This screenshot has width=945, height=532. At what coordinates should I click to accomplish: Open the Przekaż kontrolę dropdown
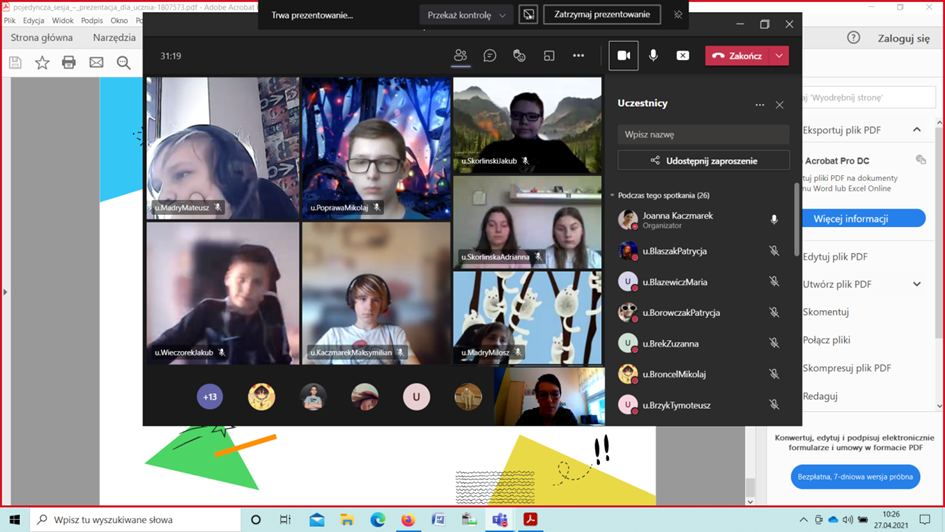click(x=466, y=15)
